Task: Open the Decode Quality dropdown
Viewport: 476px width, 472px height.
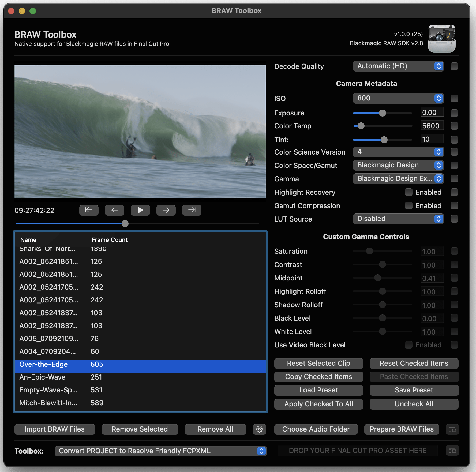Action: click(x=398, y=66)
